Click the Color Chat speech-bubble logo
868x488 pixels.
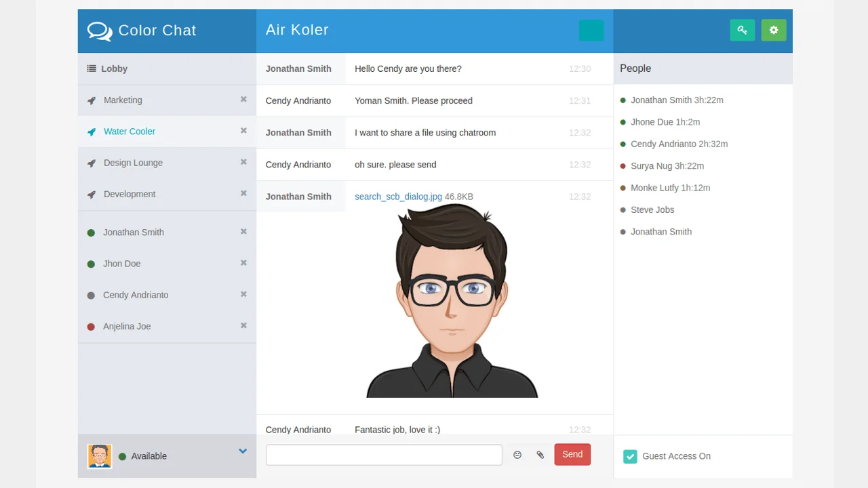99,30
